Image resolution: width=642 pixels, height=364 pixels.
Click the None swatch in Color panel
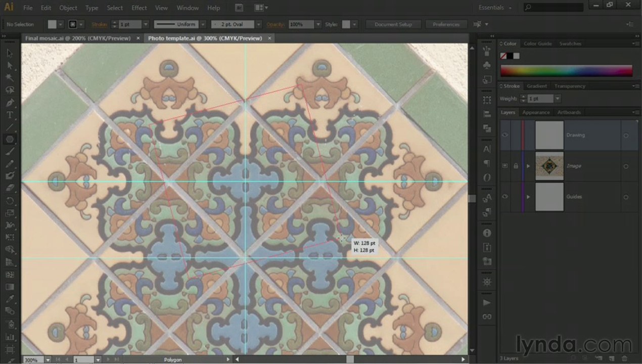pyautogui.click(x=503, y=56)
